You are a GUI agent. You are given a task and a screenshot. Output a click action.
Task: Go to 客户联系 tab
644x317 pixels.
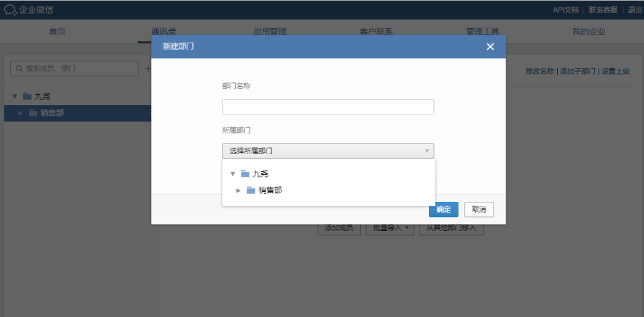point(376,31)
